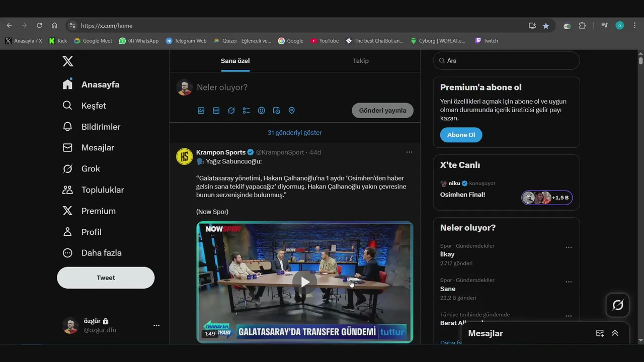This screenshot has height=362, width=644.
Task: Open media control icon in toolbar
Action: [604, 26]
